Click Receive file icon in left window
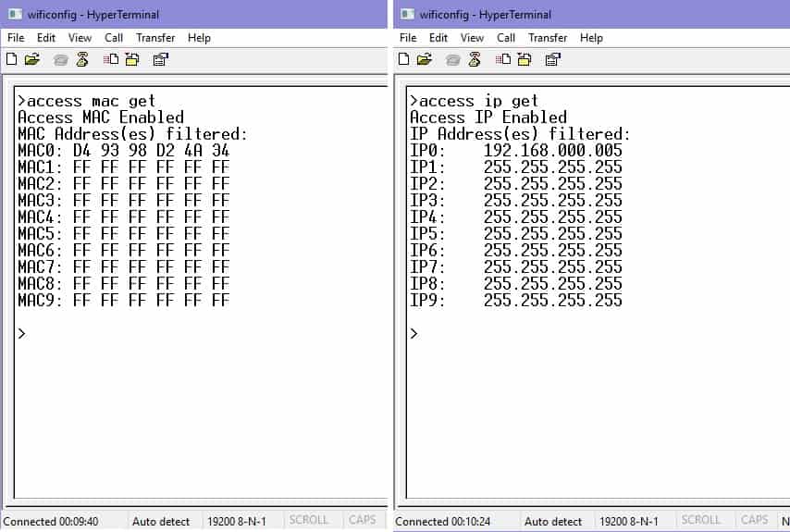The height and width of the screenshot is (532, 790). click(x=131, y=59)
